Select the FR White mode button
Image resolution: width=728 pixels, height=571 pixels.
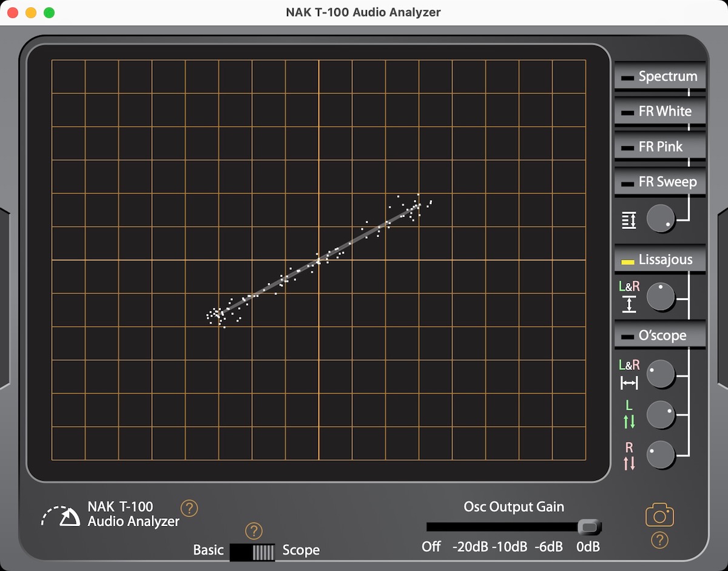[x=660, y=112]
